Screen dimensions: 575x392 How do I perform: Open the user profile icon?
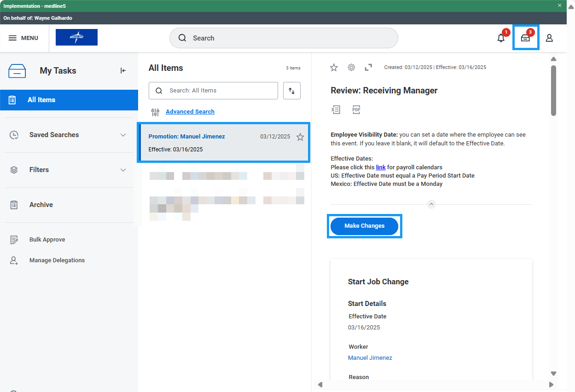tap(549, 38)
